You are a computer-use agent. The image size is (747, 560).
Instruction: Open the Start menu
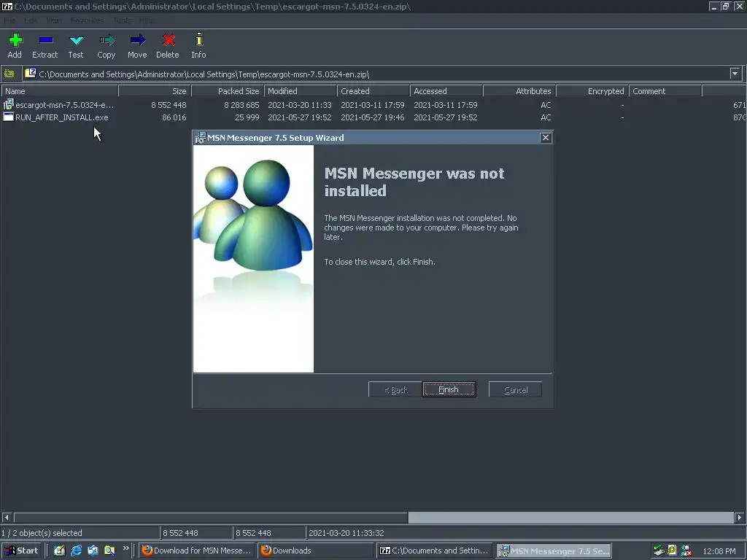pos(21,551)
